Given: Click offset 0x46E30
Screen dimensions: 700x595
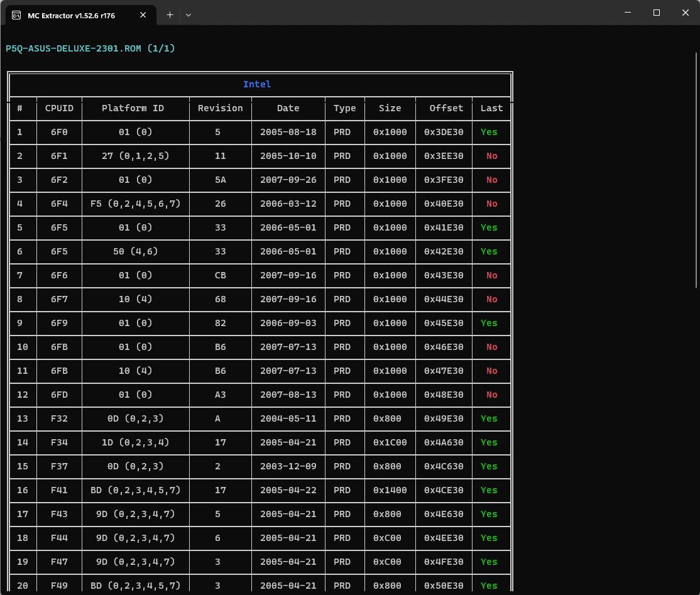Looking at the screenshot, I should [x=444, y=347].
